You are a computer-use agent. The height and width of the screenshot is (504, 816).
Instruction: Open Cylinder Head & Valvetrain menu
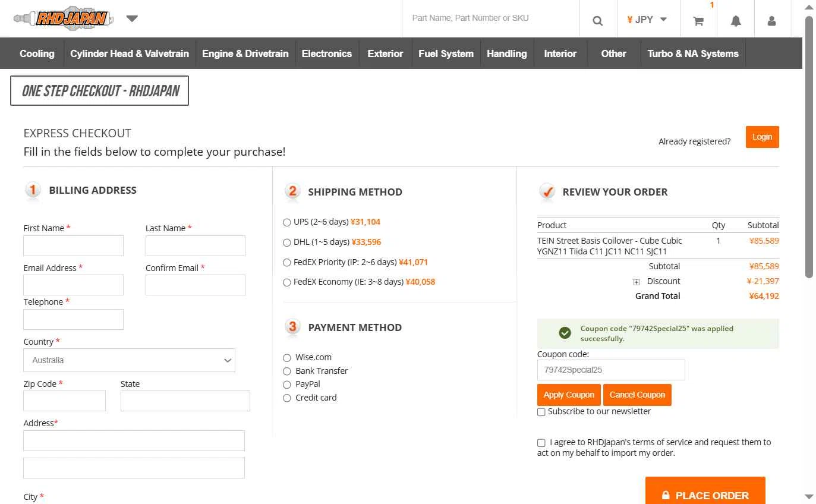click(x=130, y=53)
